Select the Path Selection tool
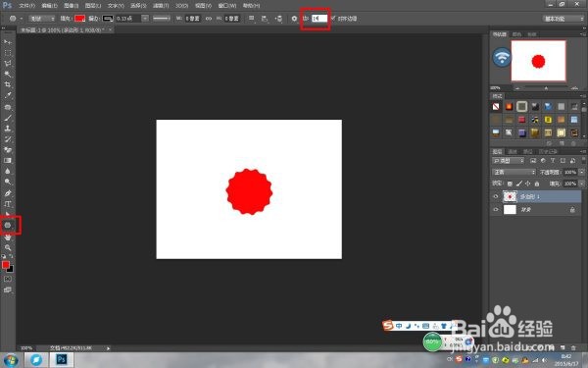The width and height of the screenshot is (588, 368). tap(8, 214)
